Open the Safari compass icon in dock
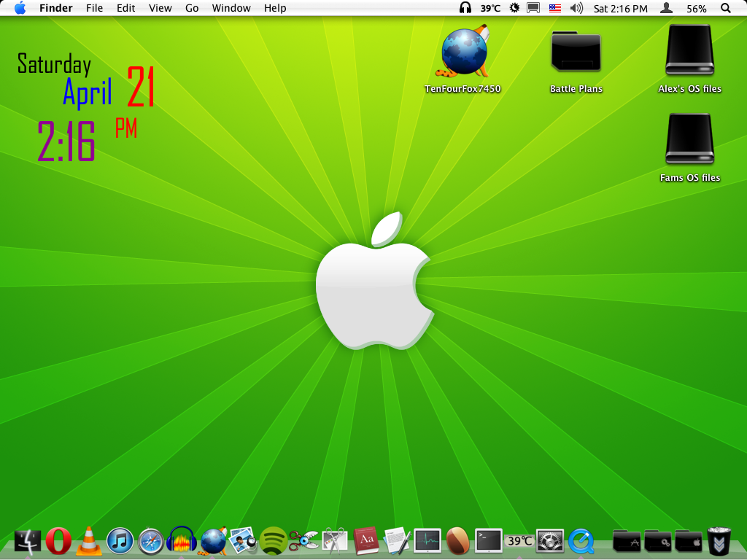 tap(151, 542)
